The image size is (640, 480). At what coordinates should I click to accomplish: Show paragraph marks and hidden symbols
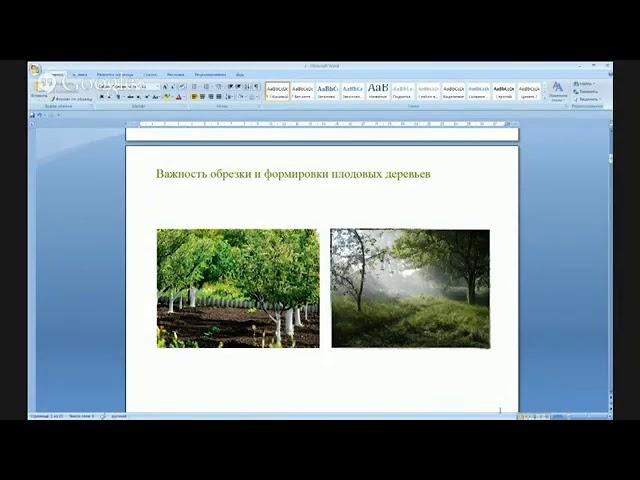(x=256, y=87)
